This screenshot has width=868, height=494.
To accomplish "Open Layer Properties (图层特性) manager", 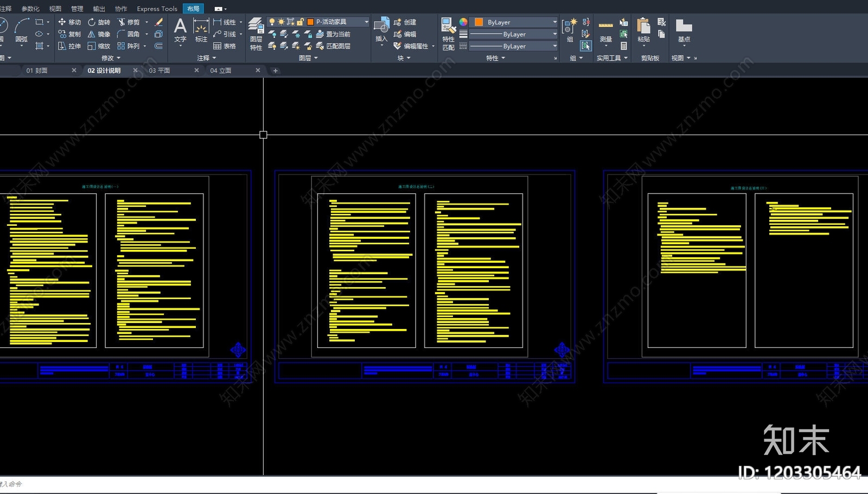I will 256,34.
